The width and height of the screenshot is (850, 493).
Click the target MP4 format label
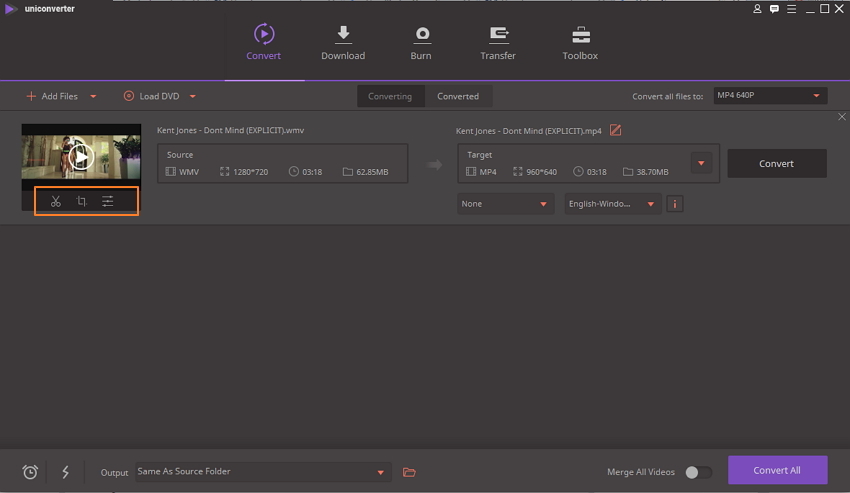click(488, 172)
